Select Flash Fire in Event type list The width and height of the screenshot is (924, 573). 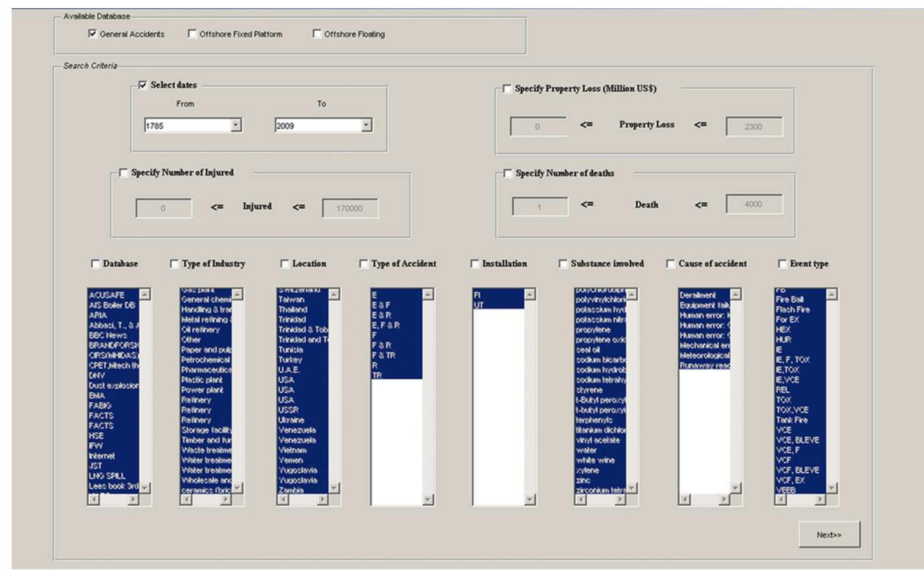click(x=800, y=309)
